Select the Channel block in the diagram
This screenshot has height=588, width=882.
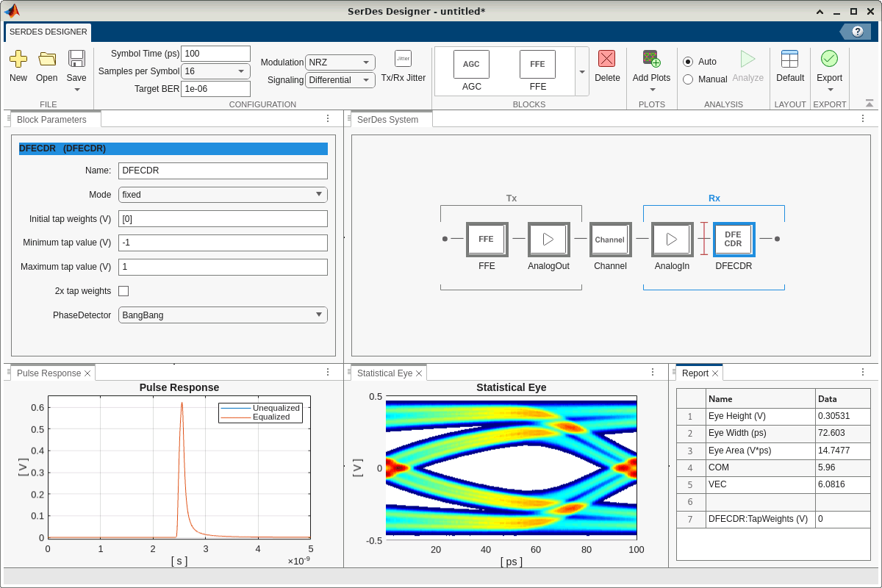pos(609,240)
